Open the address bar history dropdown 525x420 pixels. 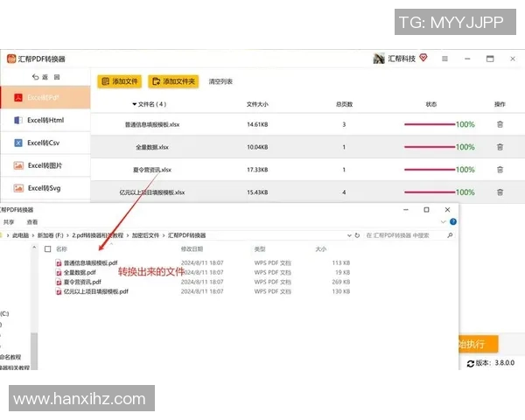349,235
